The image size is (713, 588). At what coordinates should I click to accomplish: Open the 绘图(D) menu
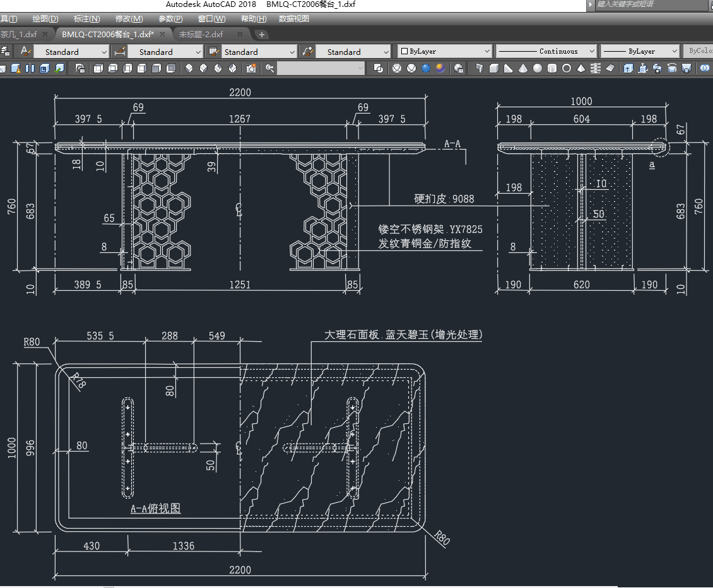pos(45,19)
